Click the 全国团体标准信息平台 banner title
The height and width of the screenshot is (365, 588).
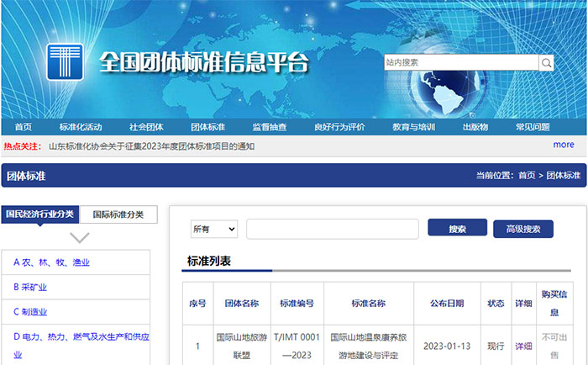point(204,62)
